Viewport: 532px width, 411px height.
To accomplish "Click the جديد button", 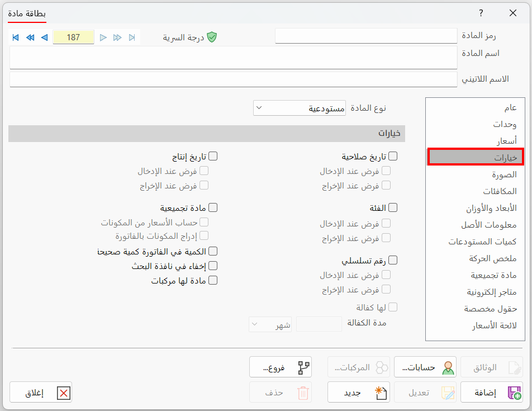I will point(359,393).
